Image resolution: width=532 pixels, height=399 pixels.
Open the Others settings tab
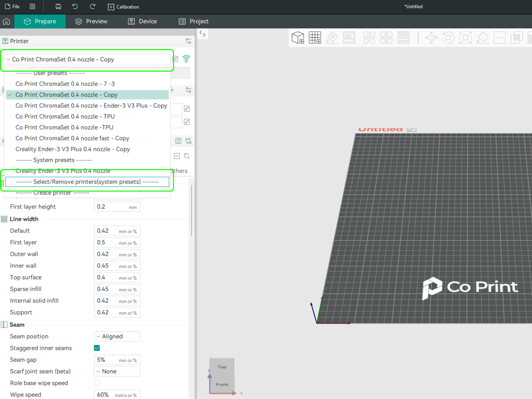click(x=179, y=171)
